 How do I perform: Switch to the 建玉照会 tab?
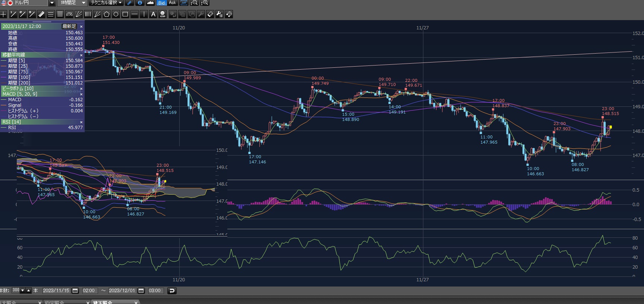(x=102, y=302)
